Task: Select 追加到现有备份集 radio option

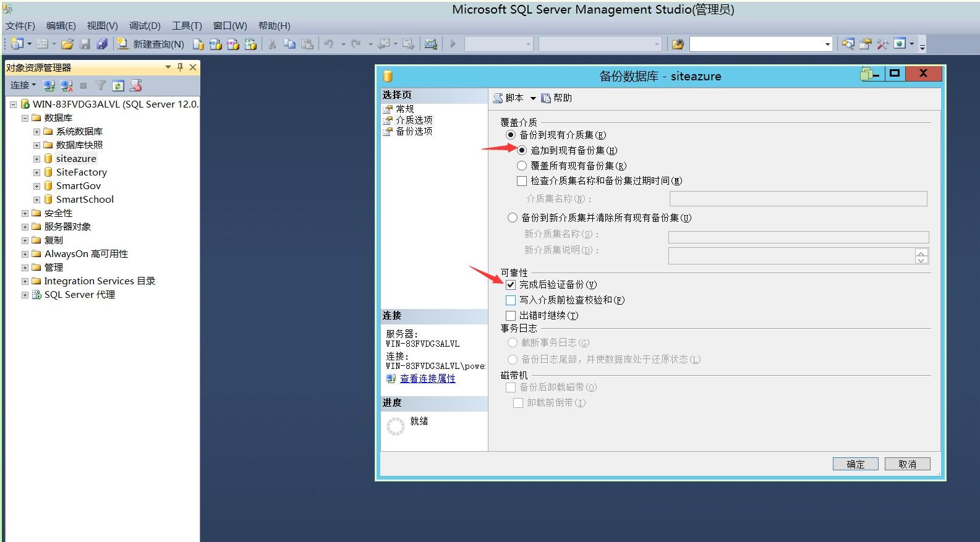Action: [x=522, y=150]
